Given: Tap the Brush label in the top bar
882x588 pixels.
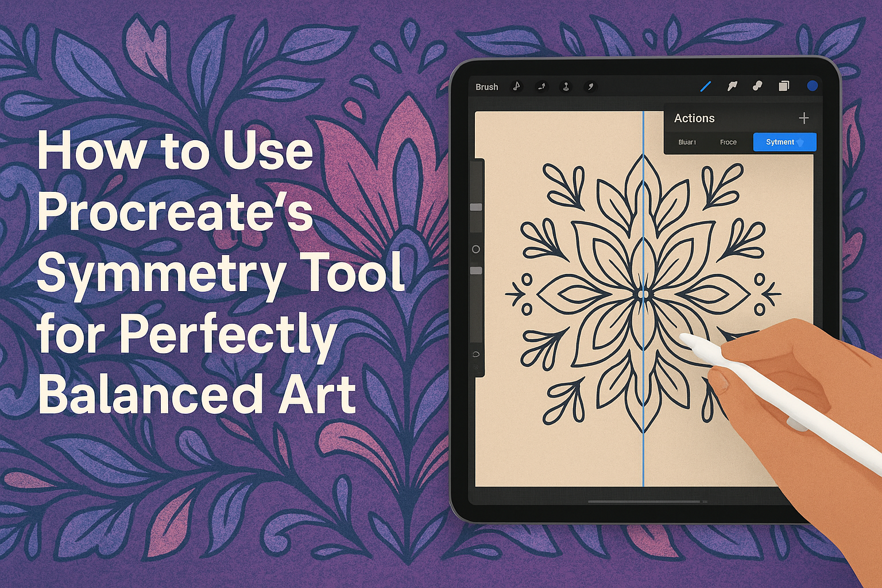Looking at the screenshot, I should point(486,87).
